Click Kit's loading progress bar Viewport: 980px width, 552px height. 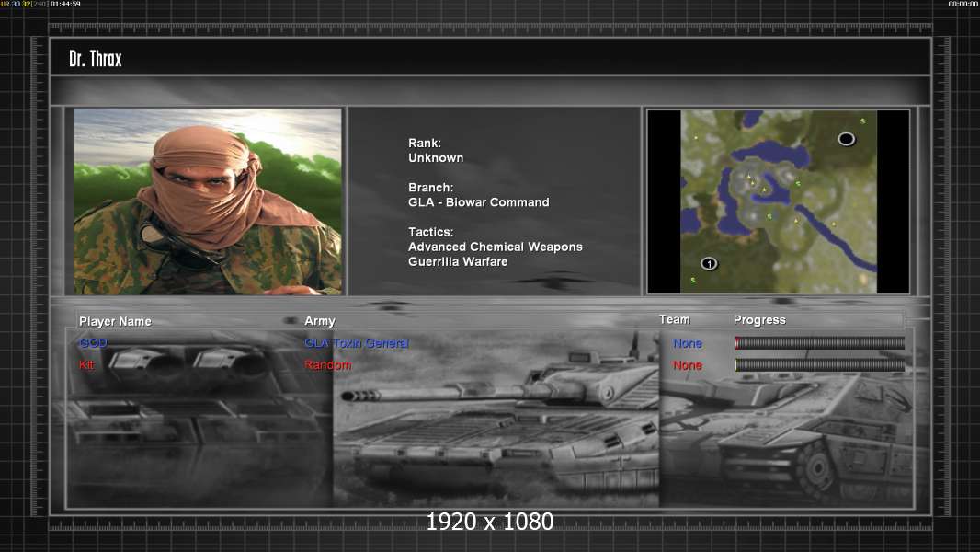[819, 365]
